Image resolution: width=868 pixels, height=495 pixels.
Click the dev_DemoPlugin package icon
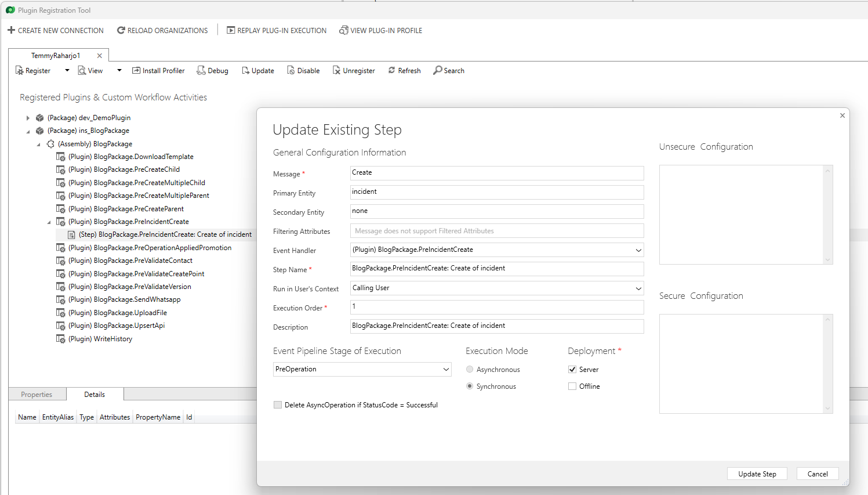40,118
